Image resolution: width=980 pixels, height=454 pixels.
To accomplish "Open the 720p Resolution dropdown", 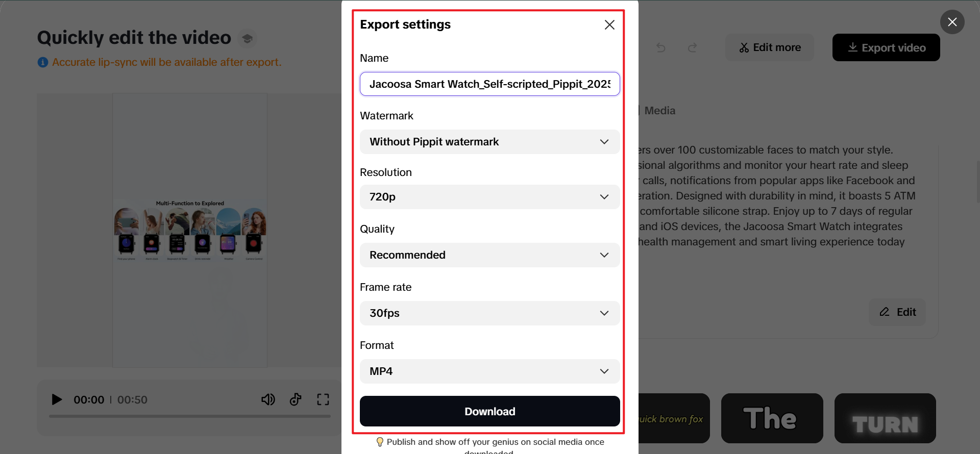I will point(490,197).
